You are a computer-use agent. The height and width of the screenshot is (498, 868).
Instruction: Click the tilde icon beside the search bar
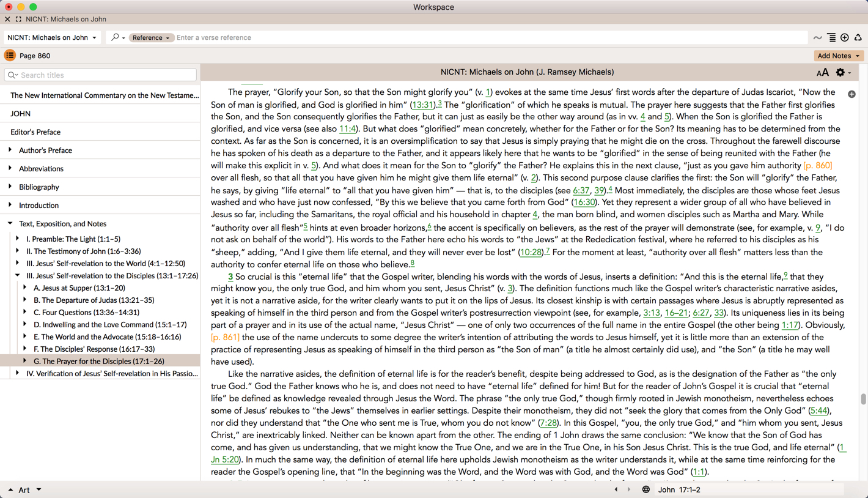(817, 38)
